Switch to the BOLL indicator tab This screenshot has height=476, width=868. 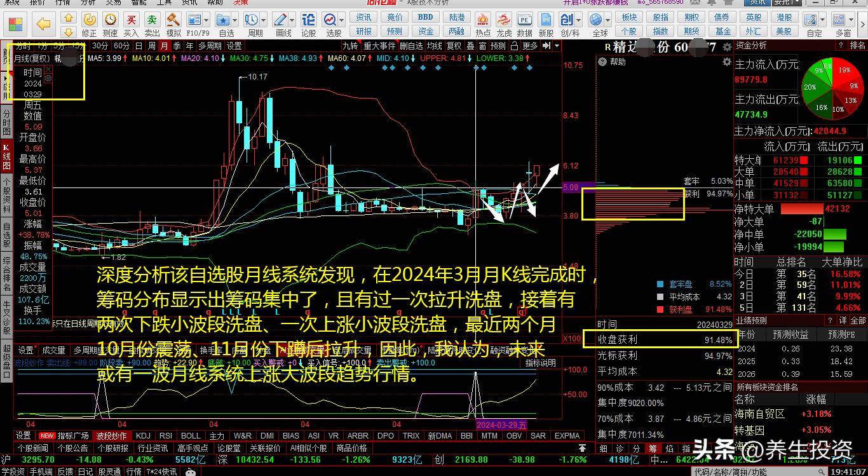191,436
